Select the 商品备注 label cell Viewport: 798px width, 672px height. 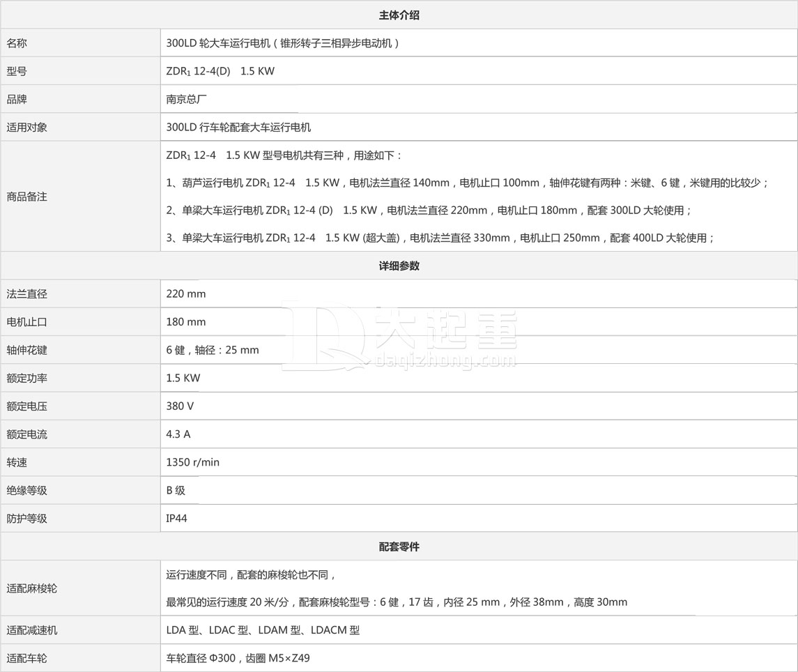click(80, 197)
